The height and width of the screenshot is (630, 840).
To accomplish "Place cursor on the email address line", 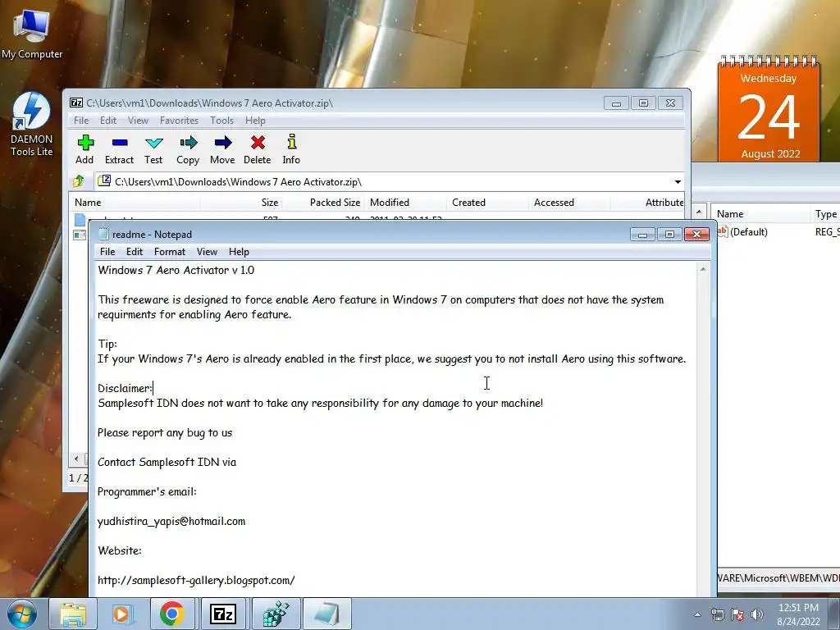I will [171, 521].
